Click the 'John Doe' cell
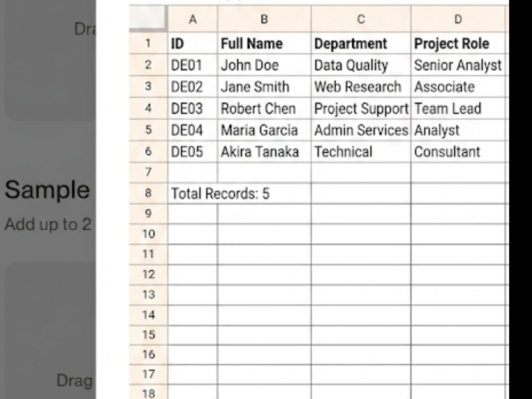The width and height of the screenshot is (532, 399). pos(264,65)
